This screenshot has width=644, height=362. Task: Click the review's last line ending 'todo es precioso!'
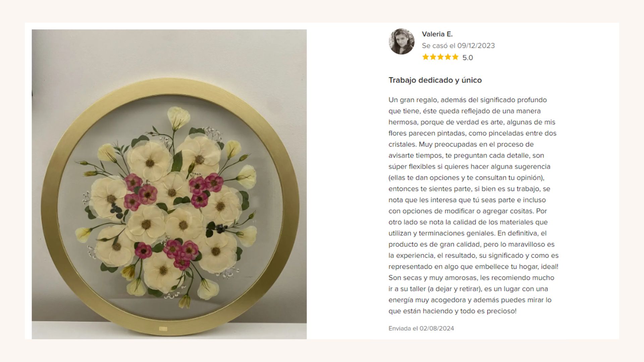(452, 311)
